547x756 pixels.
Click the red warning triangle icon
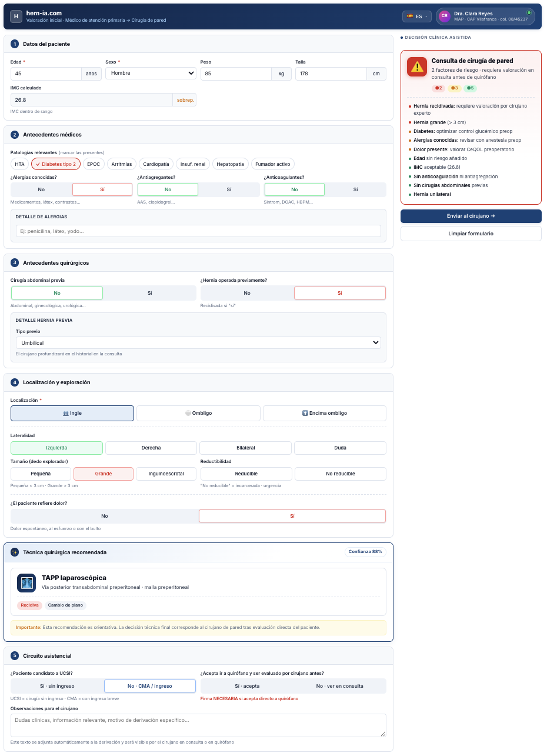click(x=417, y=67)
